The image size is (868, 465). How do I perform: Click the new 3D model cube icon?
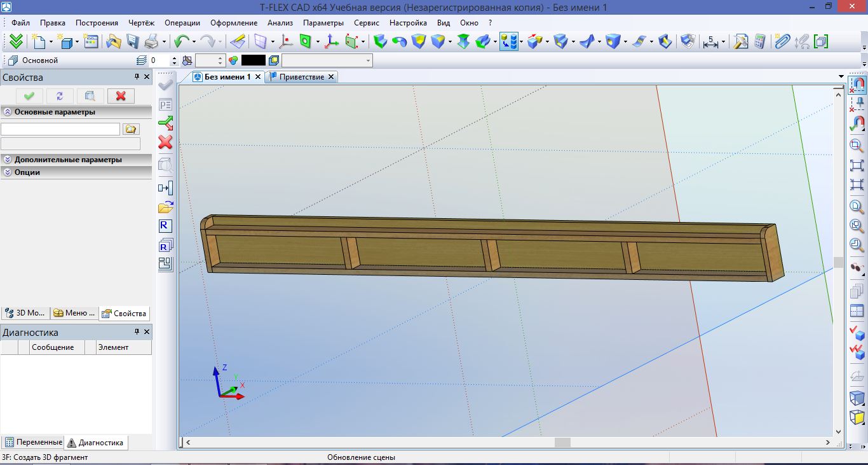tap(65, 42)
